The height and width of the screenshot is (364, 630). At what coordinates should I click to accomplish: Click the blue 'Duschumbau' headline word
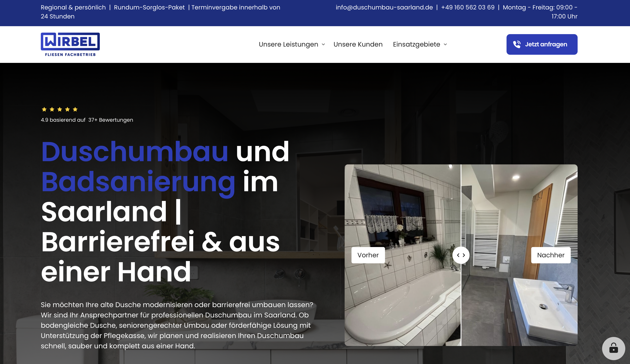[135, 151]
